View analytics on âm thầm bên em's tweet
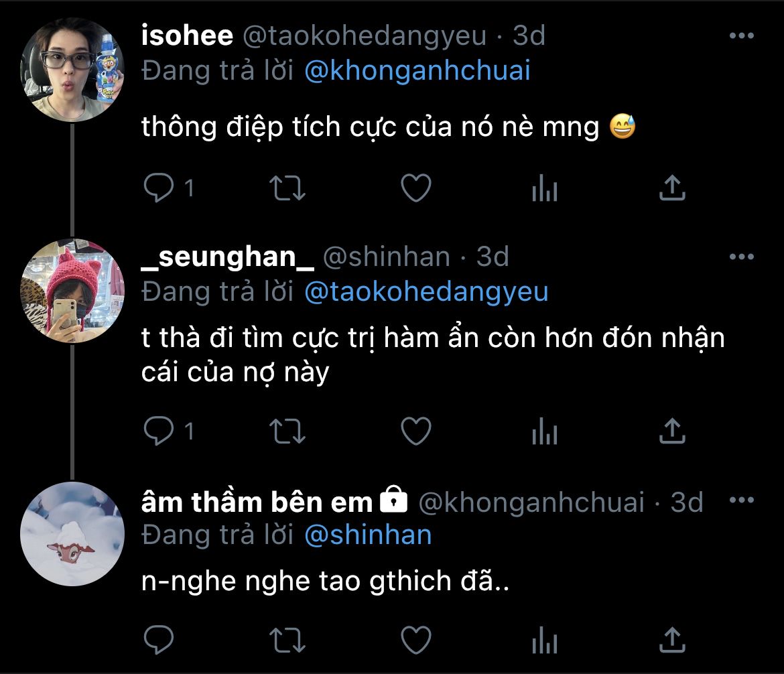 point(544,641)
